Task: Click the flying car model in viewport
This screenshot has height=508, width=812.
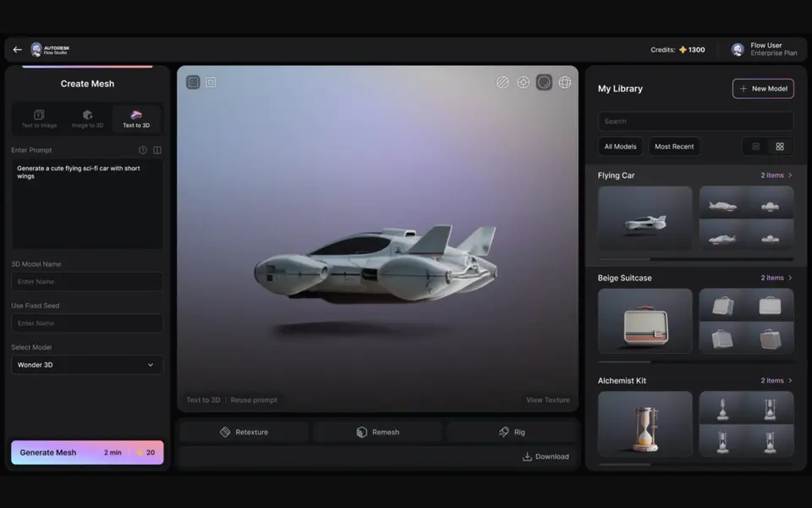Action: [x=376, y=264]
